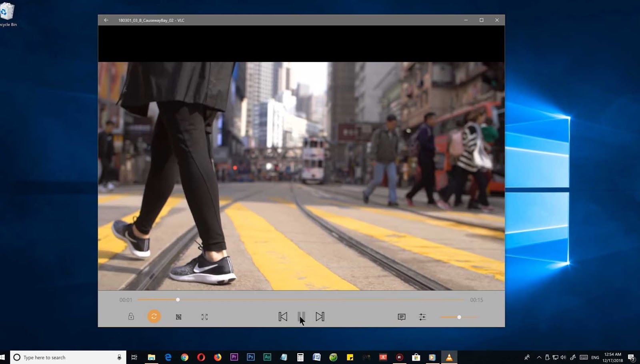The height and width of the screenshot is (364, 640).
Task: Toggle the lock controls icon
Action: click(x=131, y=316)
